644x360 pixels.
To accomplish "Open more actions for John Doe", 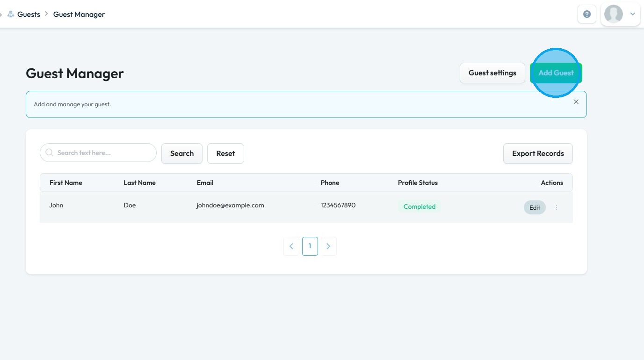I will click(557, 207).
